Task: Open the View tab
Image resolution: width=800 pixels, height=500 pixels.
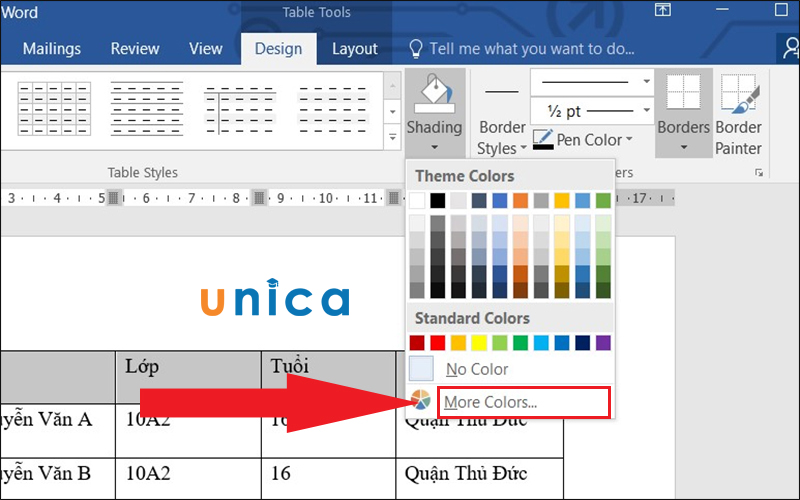Action: pos(206,49)
